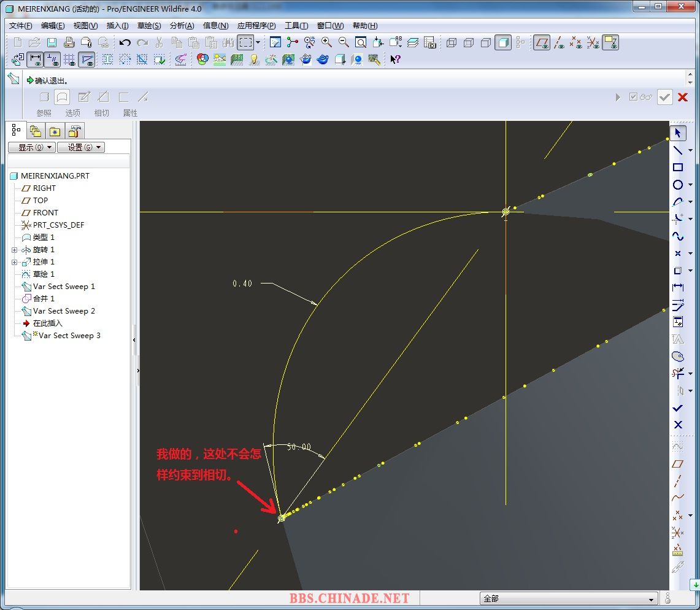Click the Repaint screen icon
The height and width of the screenshot is (610, 700).
(x=275, y=42)
